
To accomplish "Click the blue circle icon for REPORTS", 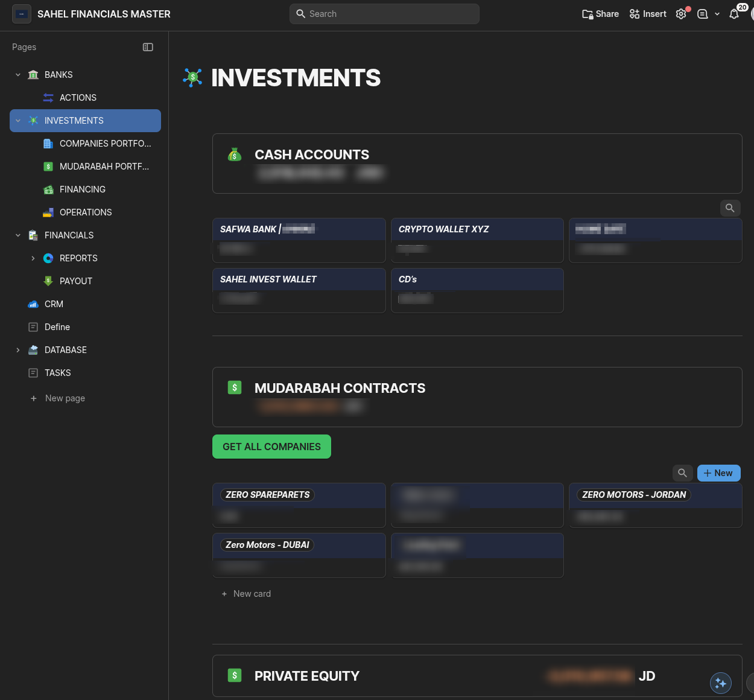I will (48, 258).
